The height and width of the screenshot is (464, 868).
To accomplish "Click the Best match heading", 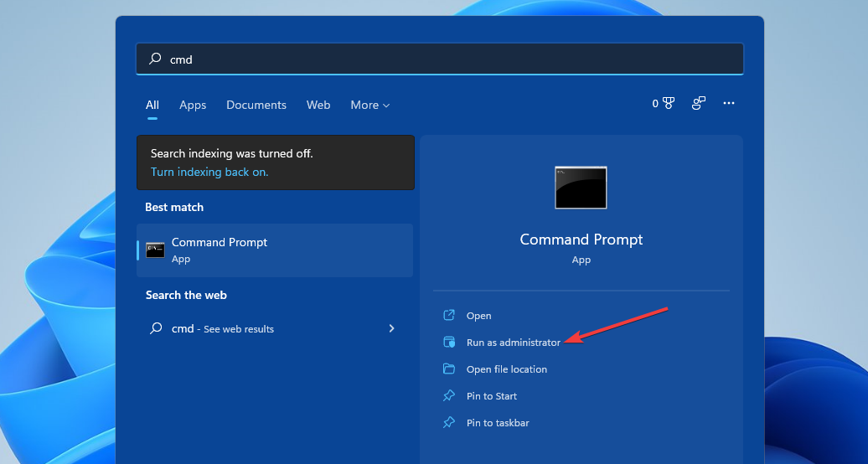I will click(174, 207).
